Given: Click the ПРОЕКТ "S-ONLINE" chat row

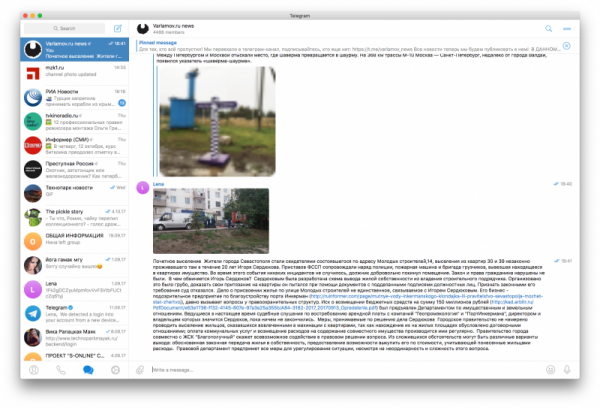Looking at the screenshot, I should point(75,356).
